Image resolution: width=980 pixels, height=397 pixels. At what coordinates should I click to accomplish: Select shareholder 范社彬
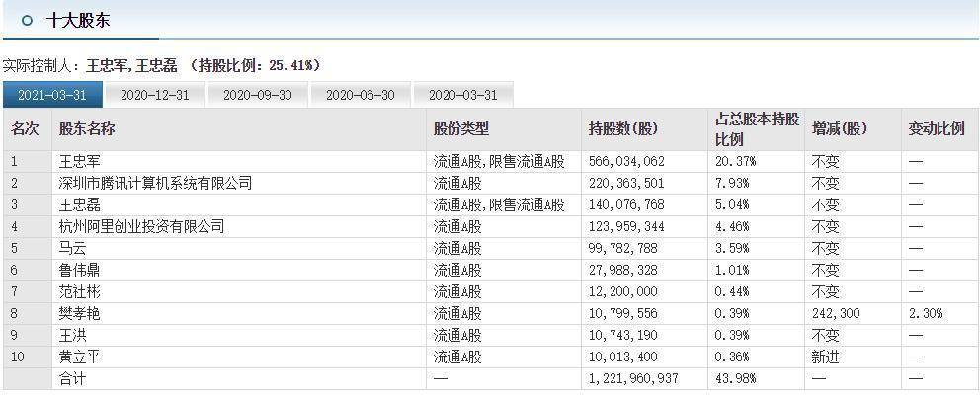coord(79,292)
